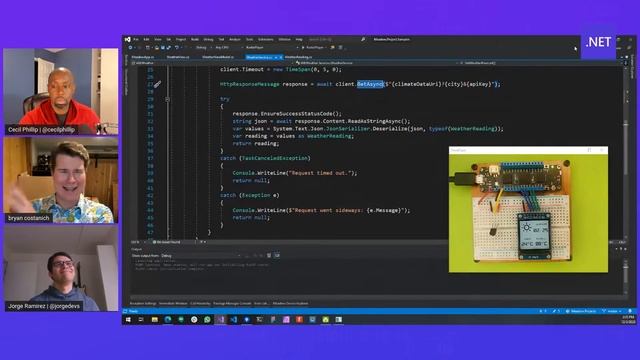640x360 pixels.
Task: Click the purple Visual Studio taskbar icon
Action: [220, 320]
